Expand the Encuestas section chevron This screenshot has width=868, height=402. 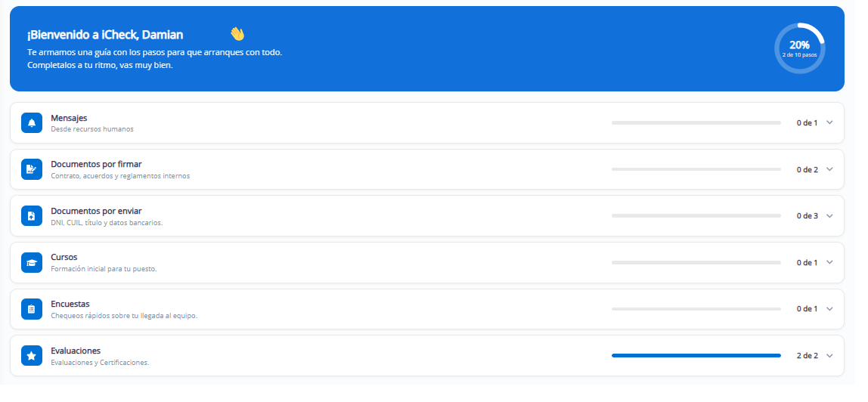[x=829, y=309]
